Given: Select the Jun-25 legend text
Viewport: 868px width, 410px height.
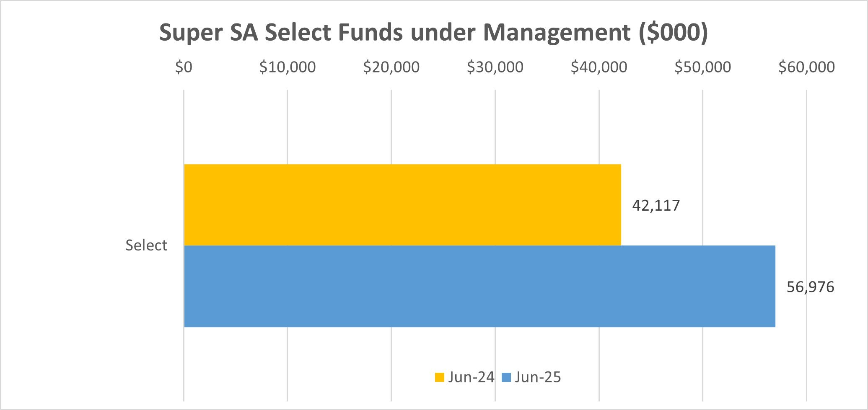Looking at the screenshot, I should pyautogui.click(x=538, y=377).
